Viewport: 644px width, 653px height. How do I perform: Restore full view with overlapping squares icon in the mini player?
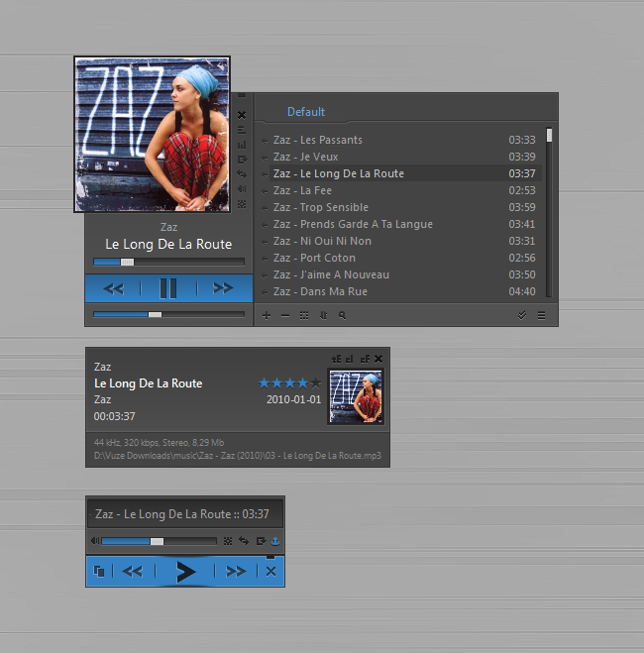[99, 572]
